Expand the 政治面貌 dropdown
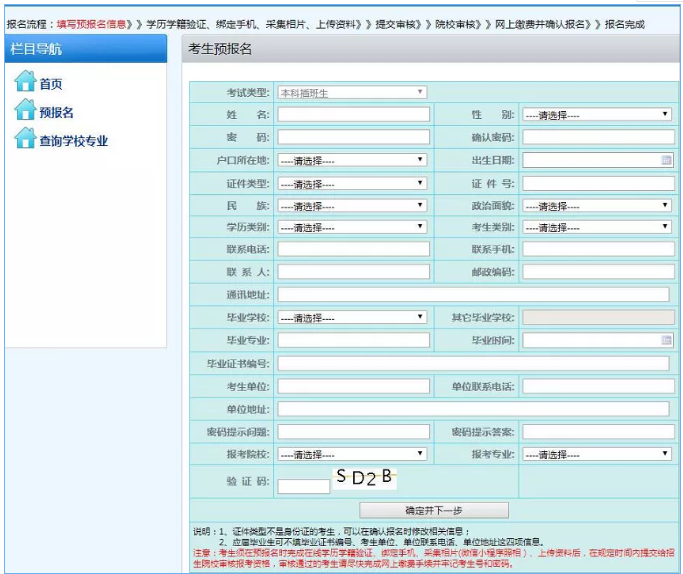Viewport: 683px width, 574px height. point(596,206)
